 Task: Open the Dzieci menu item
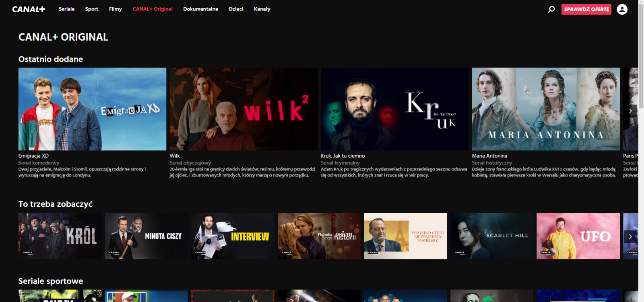[236, 9]
